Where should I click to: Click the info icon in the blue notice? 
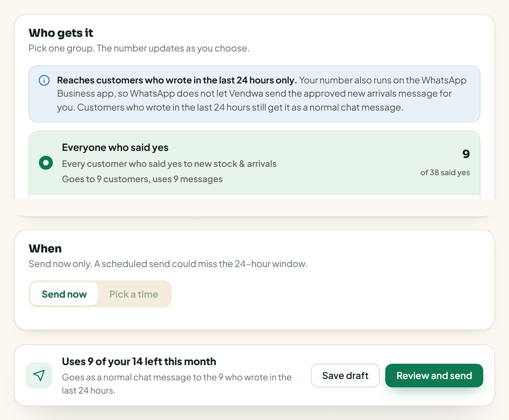pos(44,80)
